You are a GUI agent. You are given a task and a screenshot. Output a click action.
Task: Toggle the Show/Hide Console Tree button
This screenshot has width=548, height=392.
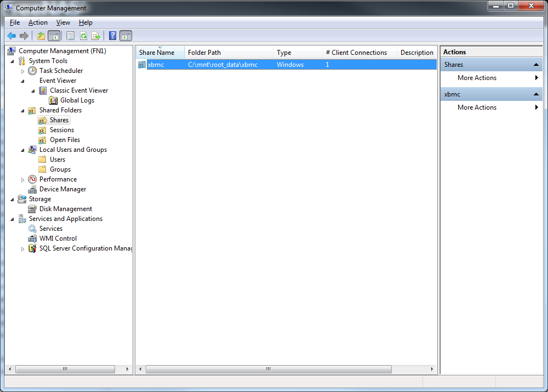click(x=54, y=36)
